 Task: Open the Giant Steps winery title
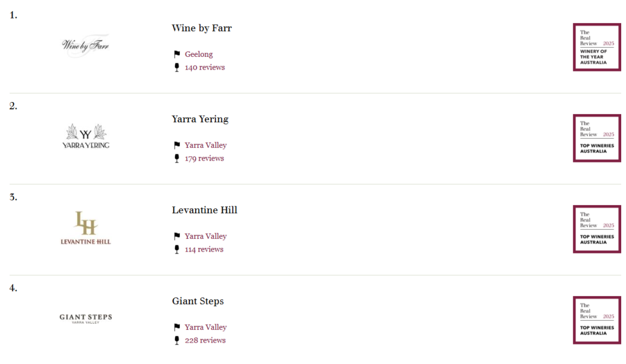[198, 301]
